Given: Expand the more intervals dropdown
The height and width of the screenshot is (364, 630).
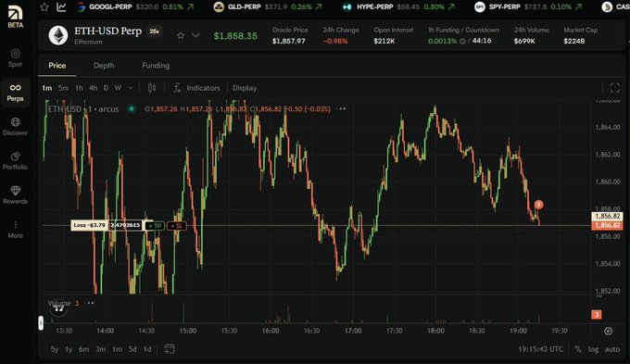Looking at the screenshot, I should (x=131, y=88).
